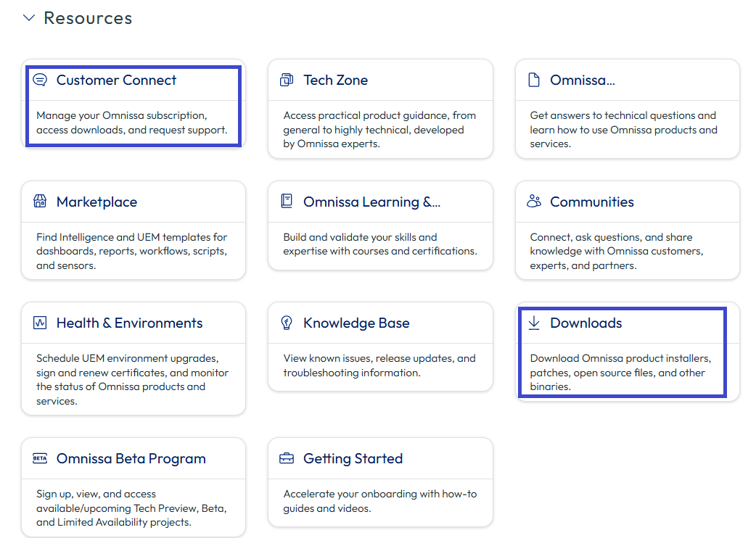Open the Marketplace card title
The width and height of the screenshot is (756, 538).
pos(96,202)
